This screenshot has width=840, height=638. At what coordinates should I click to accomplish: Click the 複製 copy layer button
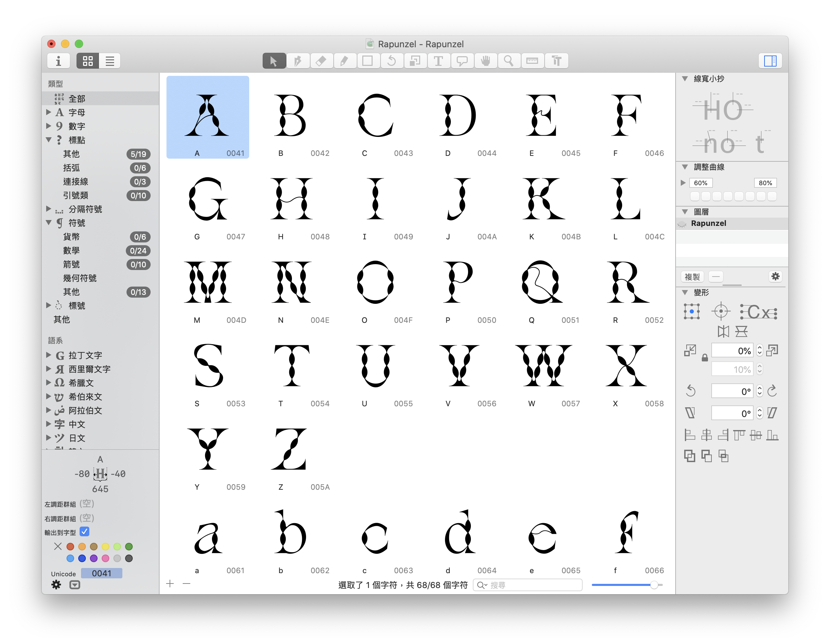[x=692, y=277]
